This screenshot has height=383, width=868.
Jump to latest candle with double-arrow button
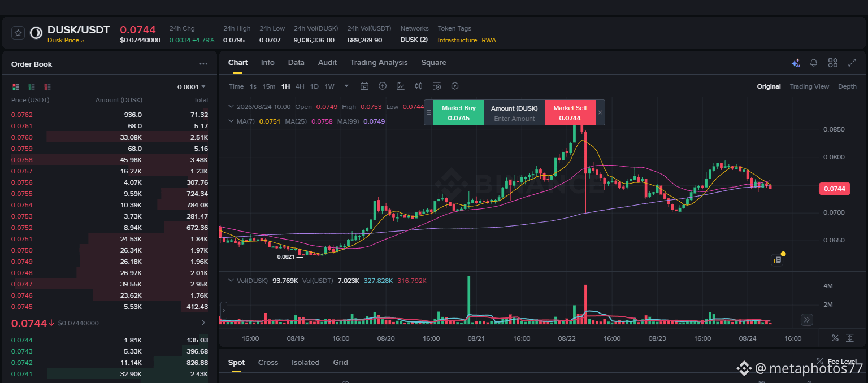click(807, 320)
